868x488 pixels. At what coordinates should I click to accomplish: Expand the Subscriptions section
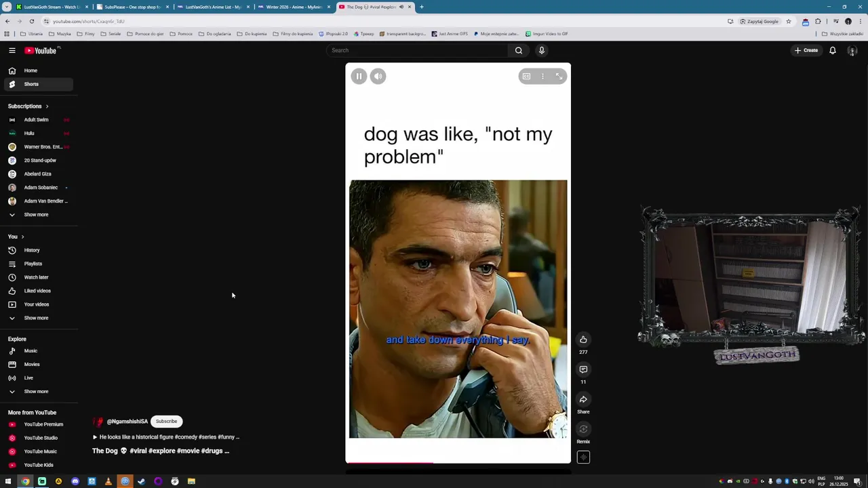click(28, 106)
